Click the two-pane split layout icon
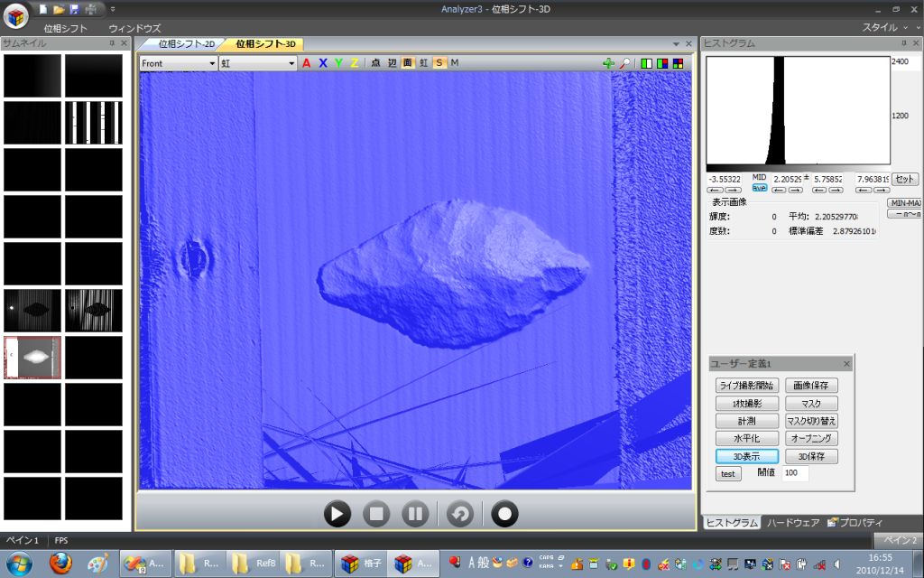Image resolution: width=924 pixels, height=578 pixels. [x=647, y=63]
